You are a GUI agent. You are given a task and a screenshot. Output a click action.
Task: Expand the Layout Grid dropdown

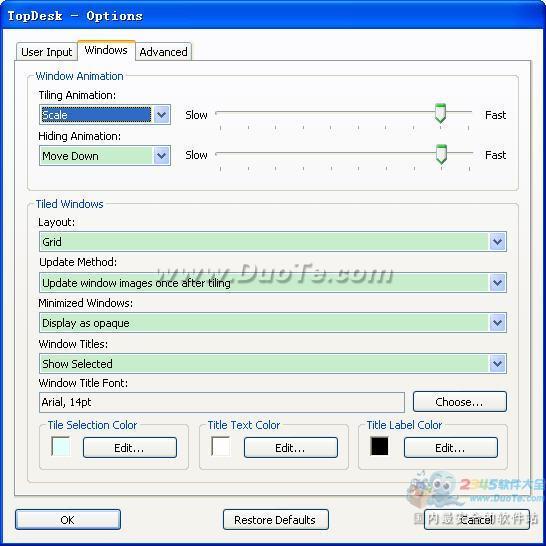pyautogui.click(x=273, y=241)
